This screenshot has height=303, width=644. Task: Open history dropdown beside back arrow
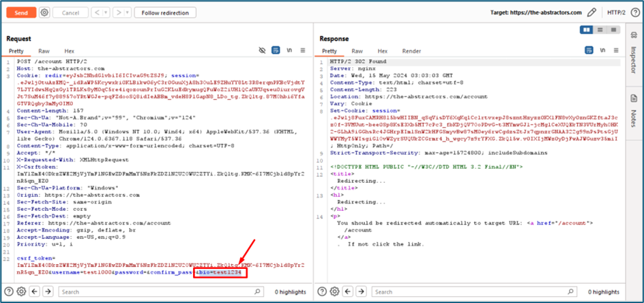[x=106, y=13]
